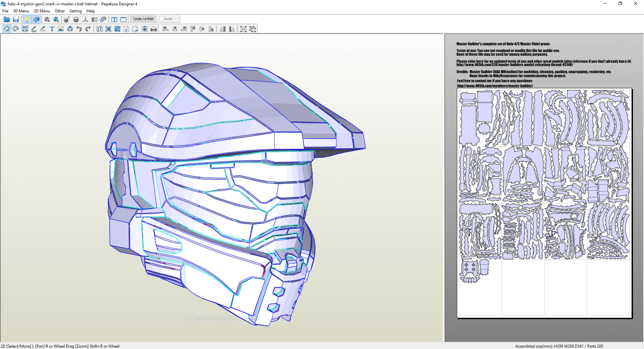Click the ungroup parts nodes icon

tap(253, 29)
